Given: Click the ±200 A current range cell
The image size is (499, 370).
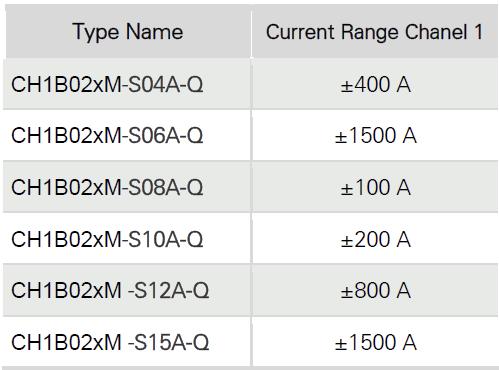Looking at the screenshot, I should [x=375, y=239].
